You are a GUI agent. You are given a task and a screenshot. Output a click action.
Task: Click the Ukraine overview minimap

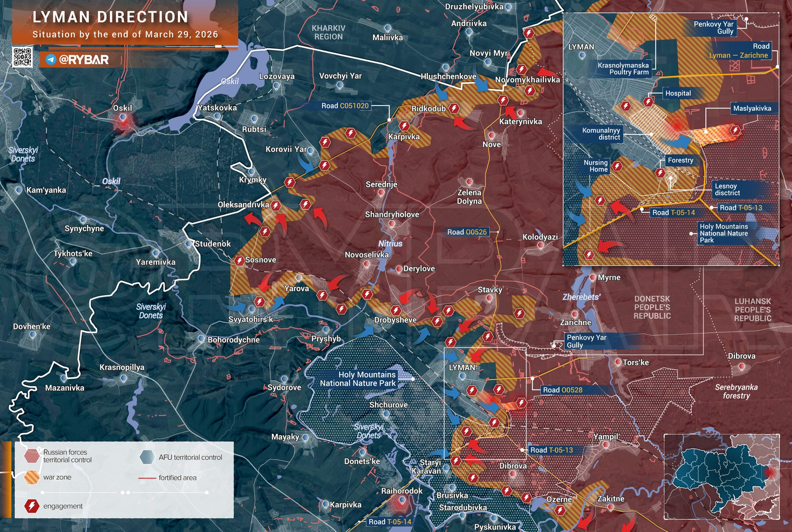point(722,476)
